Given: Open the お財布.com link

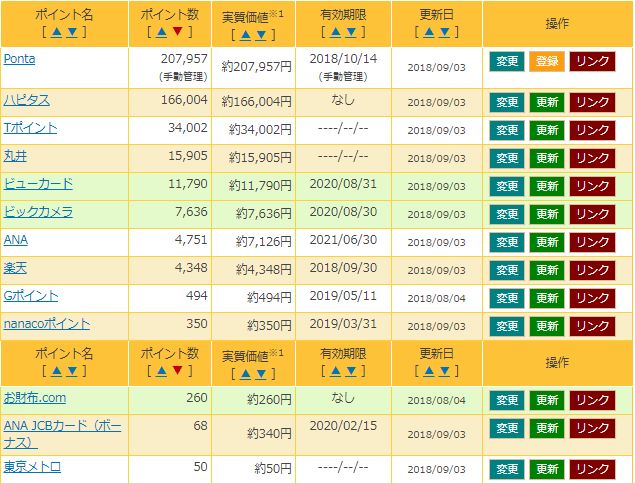Looking at the screenshot, I should click(x=35, y=398).
